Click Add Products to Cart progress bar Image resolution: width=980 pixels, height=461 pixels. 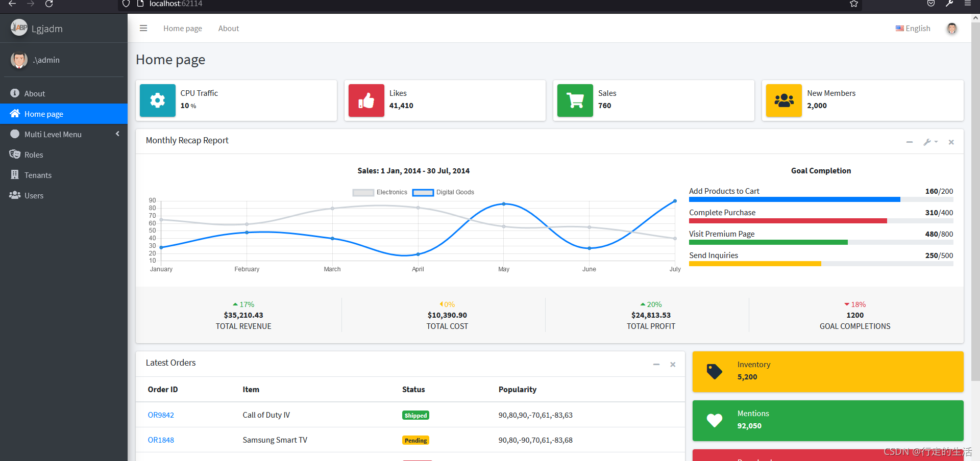(821, 199)
